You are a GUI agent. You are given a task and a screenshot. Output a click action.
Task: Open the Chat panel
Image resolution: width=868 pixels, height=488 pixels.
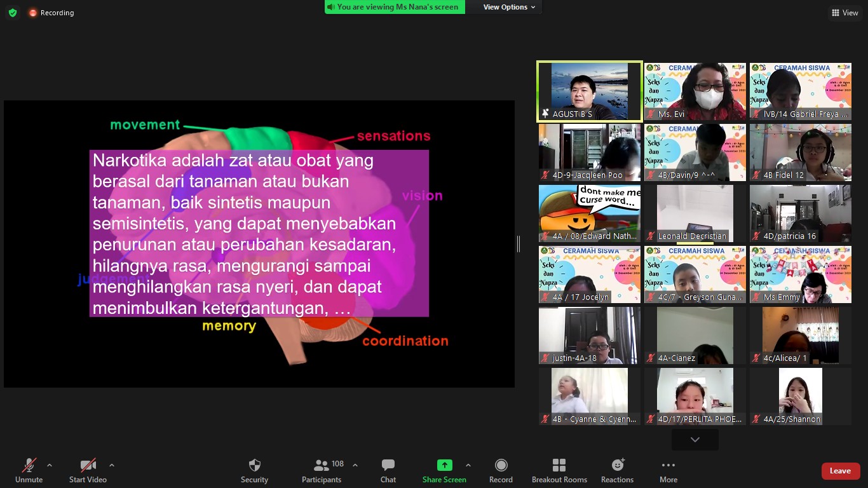click(x=388, y=465)
